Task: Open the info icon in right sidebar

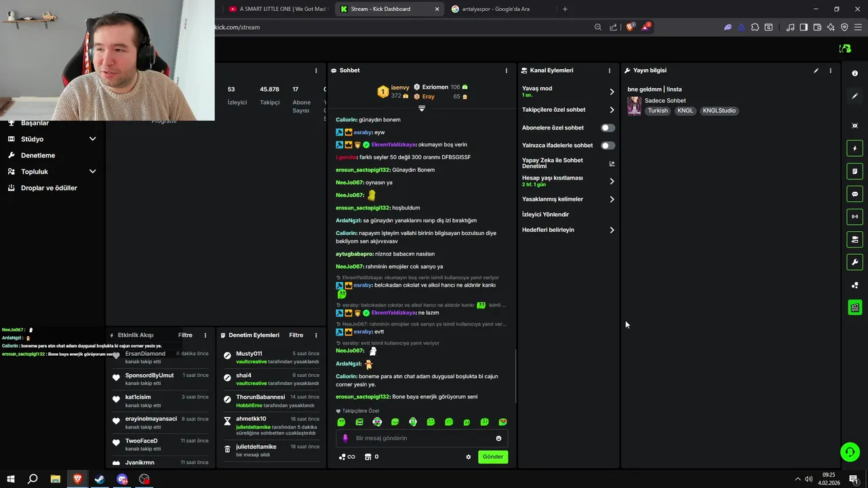Action: click(x=854, y=73)
